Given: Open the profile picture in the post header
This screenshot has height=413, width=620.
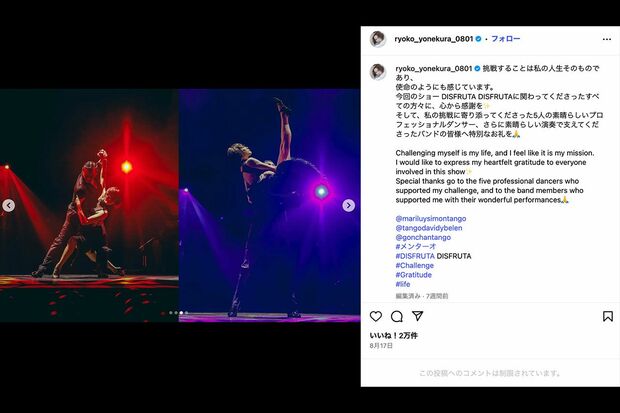Looking at the screenshot, I should click(x=378, y=39).
